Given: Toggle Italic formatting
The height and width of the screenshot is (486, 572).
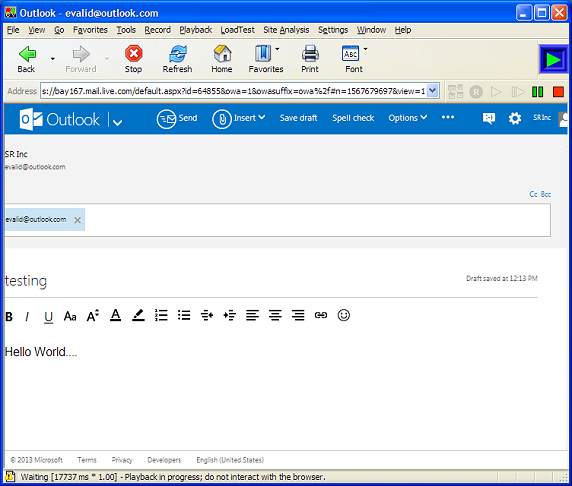Looking at the screenshot, I should 27,316.
